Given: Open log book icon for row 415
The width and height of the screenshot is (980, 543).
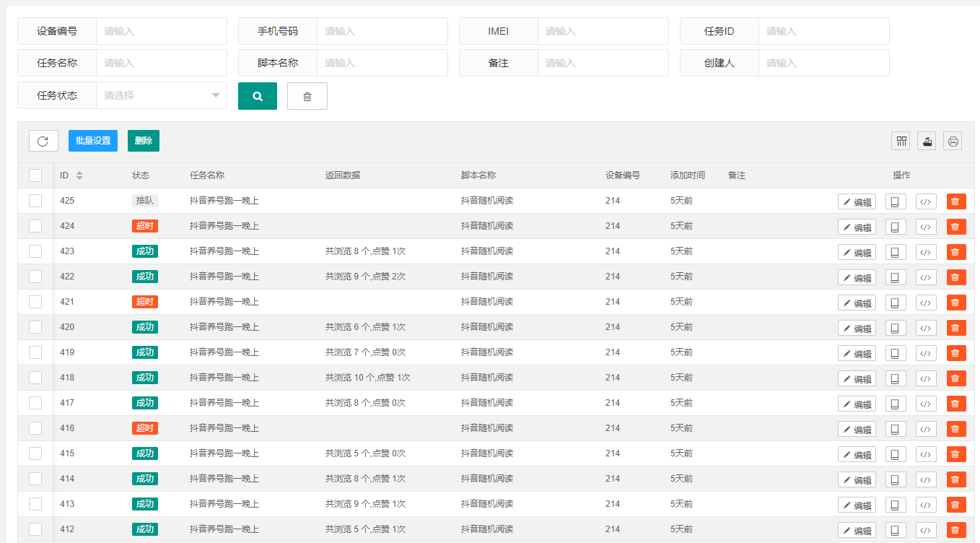Looking at the screenshot, I should pos(896,454).
